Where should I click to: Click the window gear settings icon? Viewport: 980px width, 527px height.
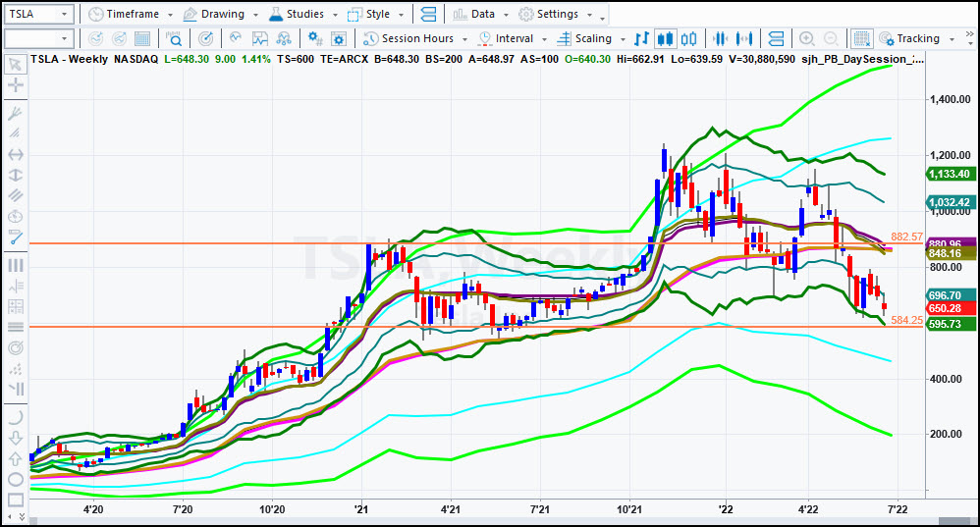pyautogui.click(x=339, y=38)
